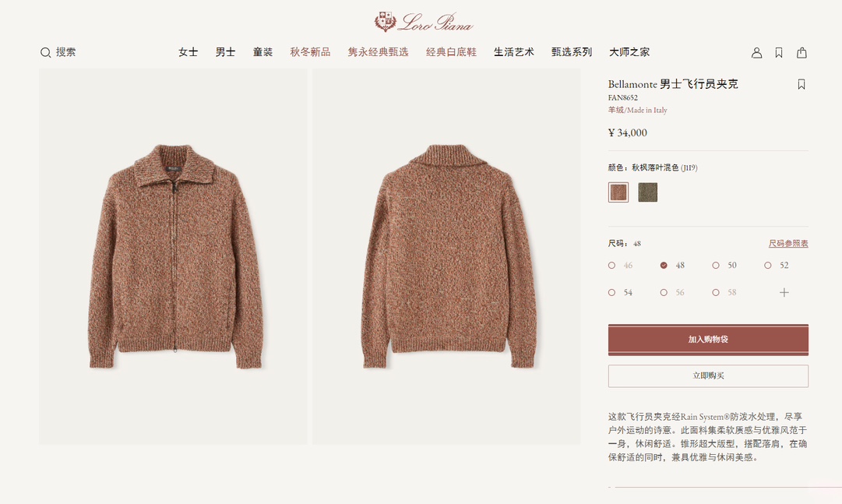Open the user account icon
This screenshot has height=504, width=842.
point(756,53)
